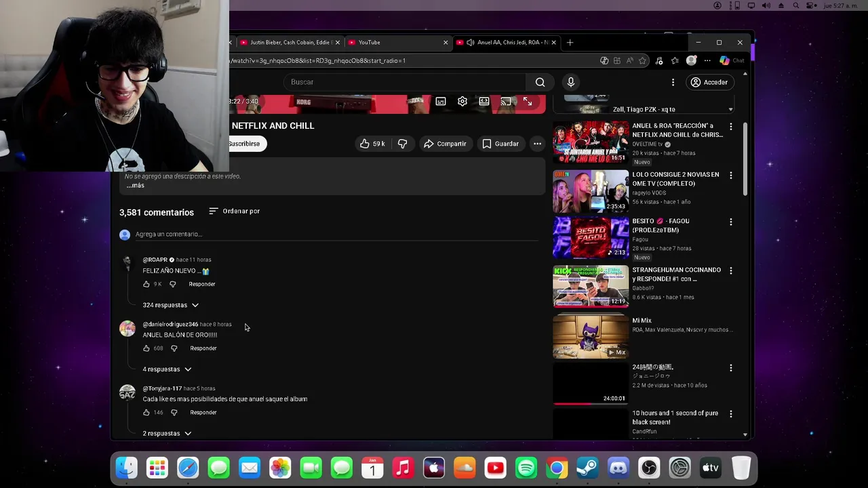Start voice search with the microphone icon
The height and width of the screenshot is (488, 868).
point(571,82)
